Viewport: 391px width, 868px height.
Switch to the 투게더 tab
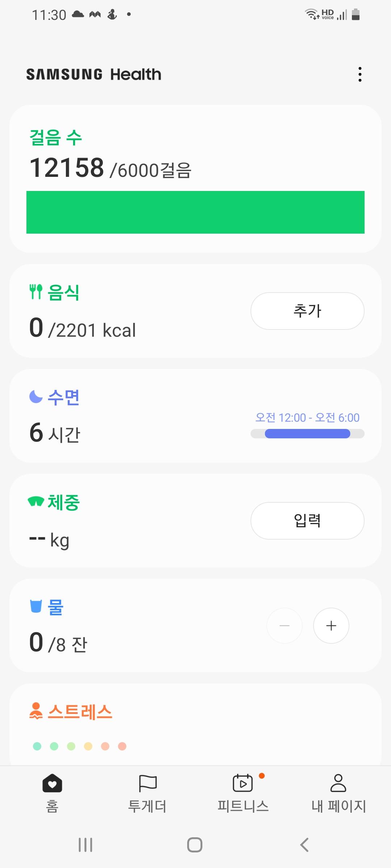(x=147, y=792)
